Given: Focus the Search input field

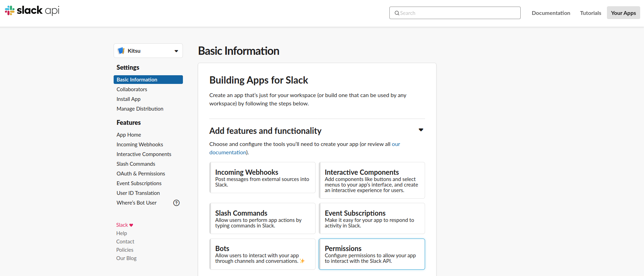Looking at the screenshot, I should click(x=455, y=13).
